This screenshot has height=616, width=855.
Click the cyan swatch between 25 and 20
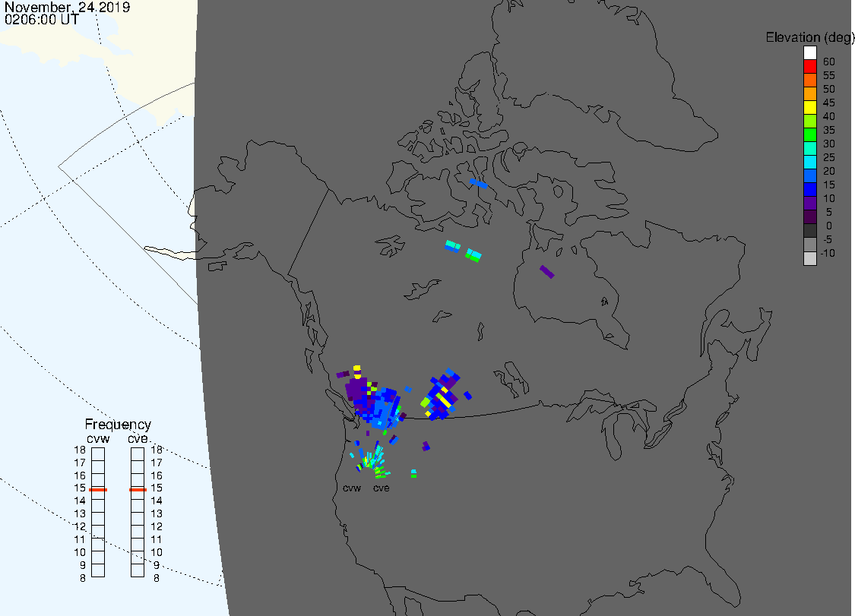point(809,162)
